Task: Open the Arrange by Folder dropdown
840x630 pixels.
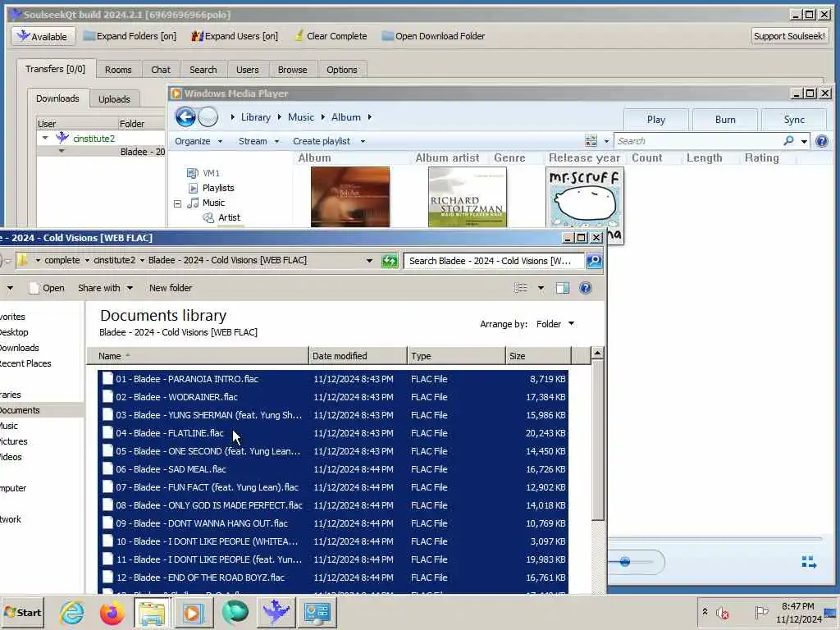Action: tap(555, 324)
